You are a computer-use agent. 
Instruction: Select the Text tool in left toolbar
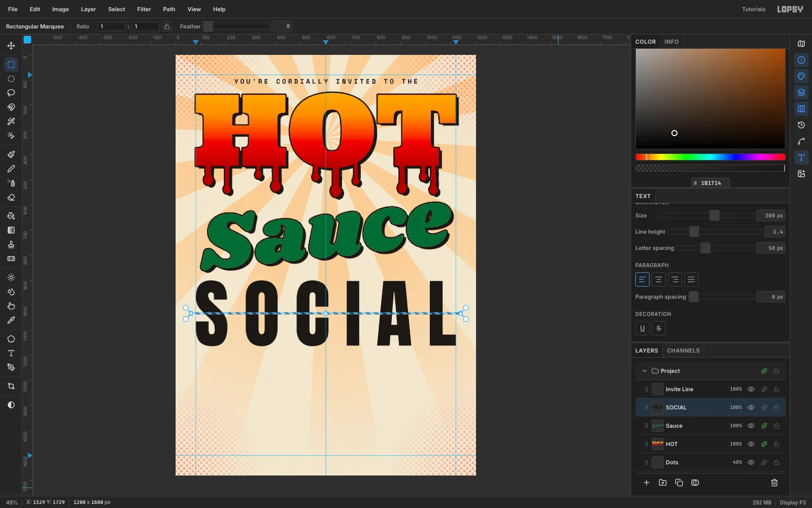point(11,353)
